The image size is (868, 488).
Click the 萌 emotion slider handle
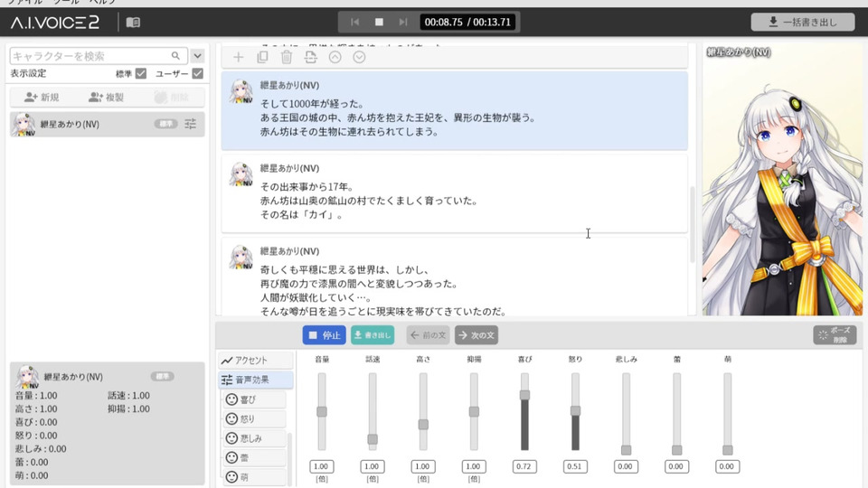pyautogui.click(x=727, y=450)
